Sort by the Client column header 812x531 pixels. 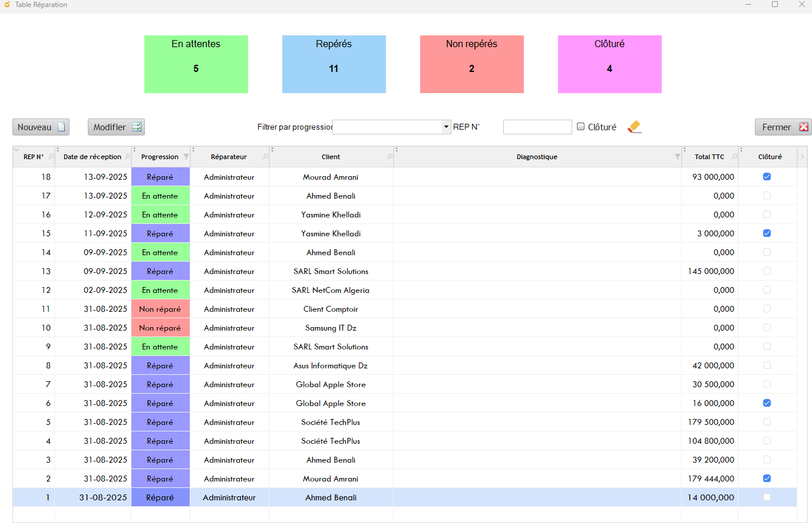(331, 157)
